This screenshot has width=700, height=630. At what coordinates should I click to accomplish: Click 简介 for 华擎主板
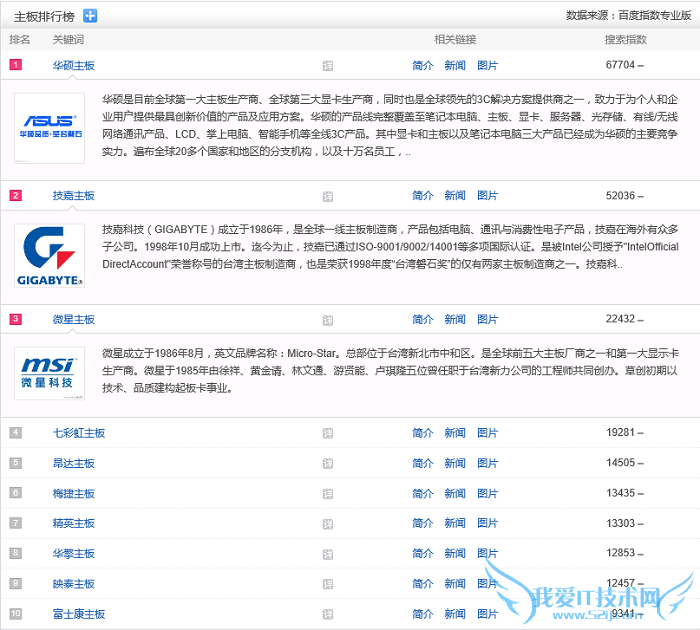pos(423,553)
